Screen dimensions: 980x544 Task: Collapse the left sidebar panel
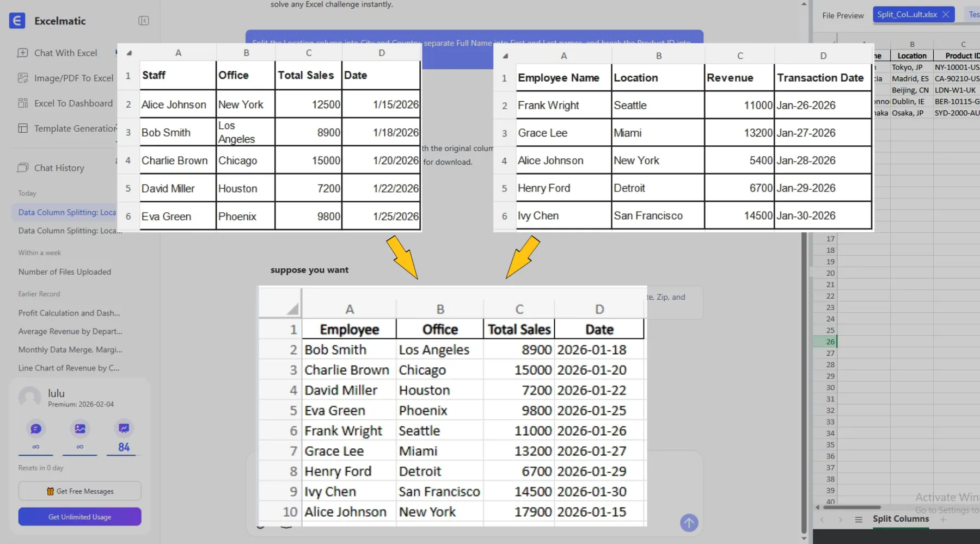coord(144,21)
